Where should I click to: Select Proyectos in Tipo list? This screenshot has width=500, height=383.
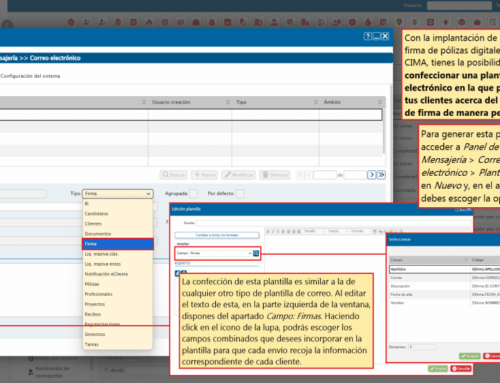point(118,304)
